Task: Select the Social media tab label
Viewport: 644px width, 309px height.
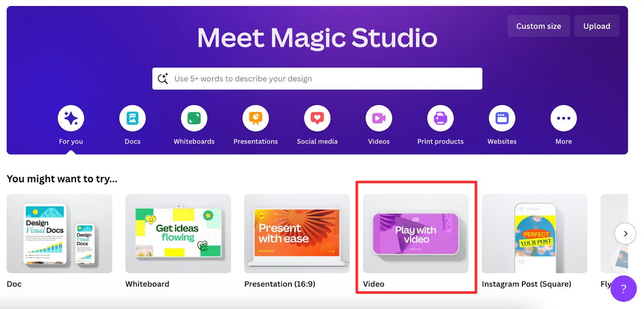Action: click(x=317, y=142)
